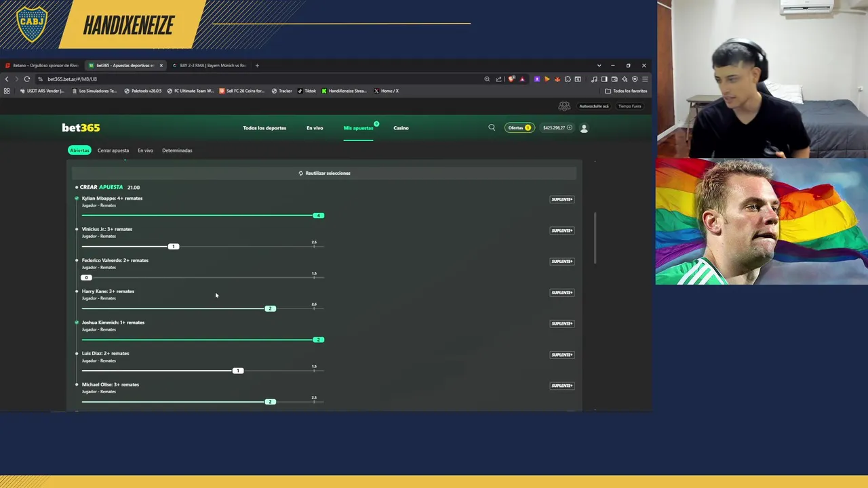Click the music note media control icon
This screenshot has width=868, height=488.
[594, 79]
